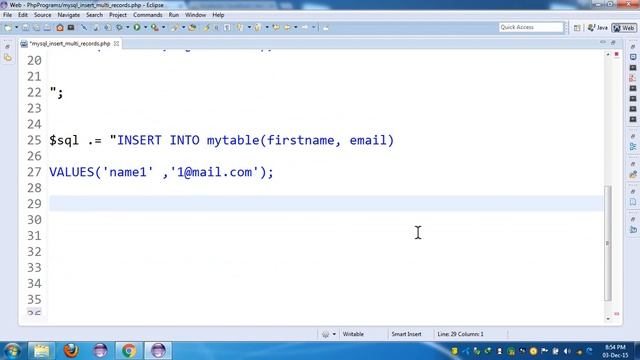Open the Search menu
The height and width of the screenshot is (360, 640).
tap(94, 15)
